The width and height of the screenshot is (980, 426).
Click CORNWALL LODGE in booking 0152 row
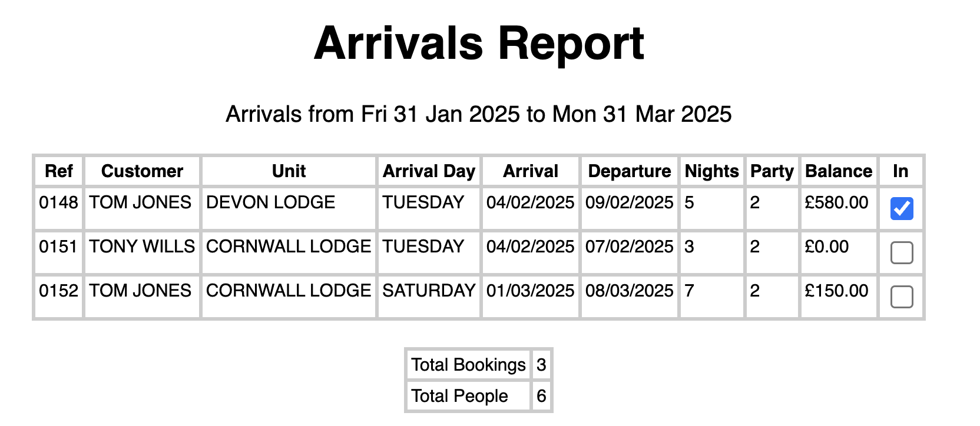[287, 290]
